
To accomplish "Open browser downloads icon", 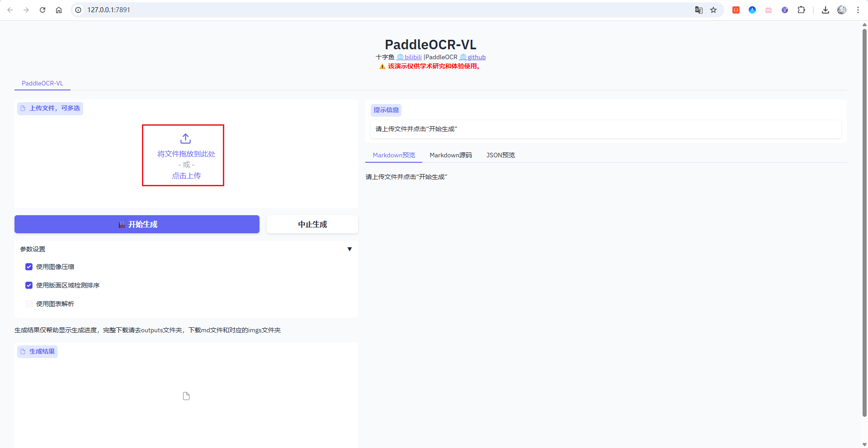I will point(826,10).
